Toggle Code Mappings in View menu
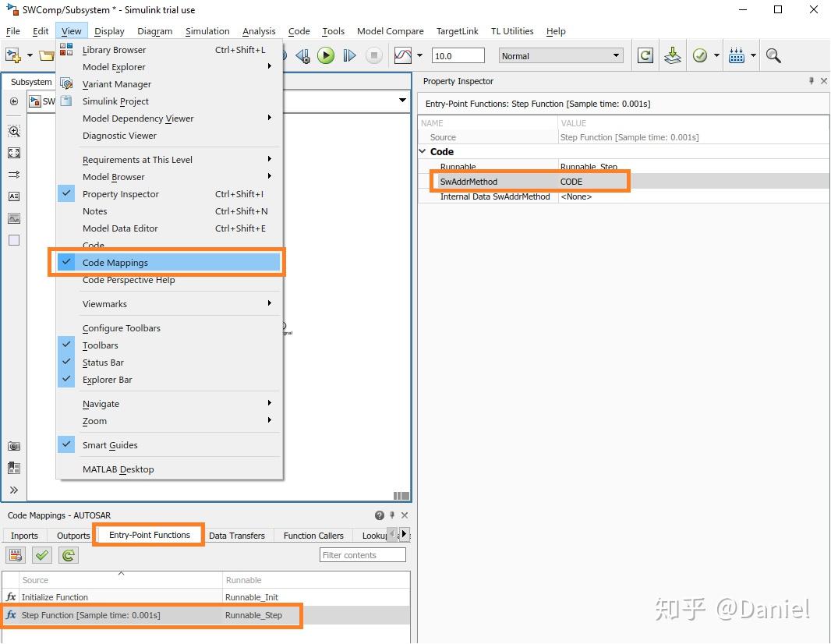This screenshot has width=831, height=644. 168,263
